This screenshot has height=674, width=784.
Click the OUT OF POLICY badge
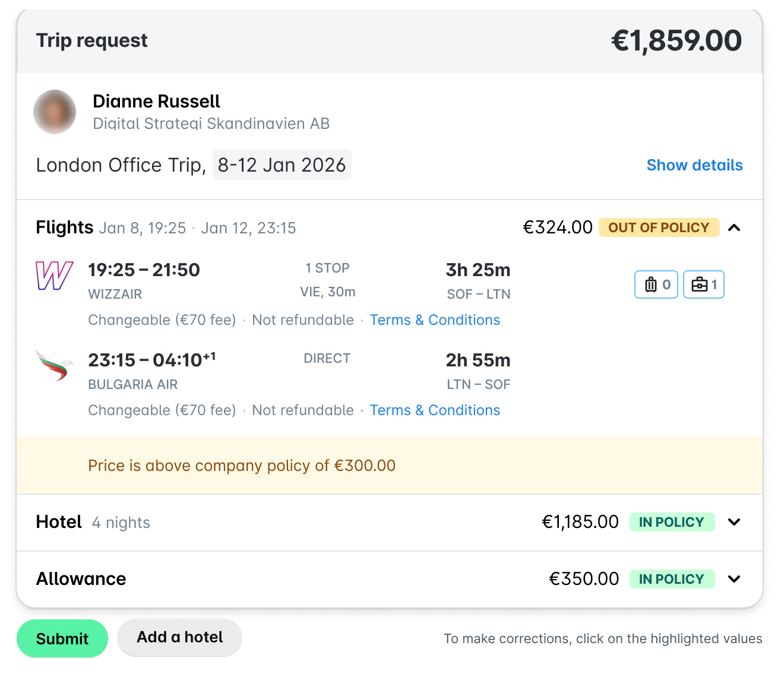tap(659, 227)
